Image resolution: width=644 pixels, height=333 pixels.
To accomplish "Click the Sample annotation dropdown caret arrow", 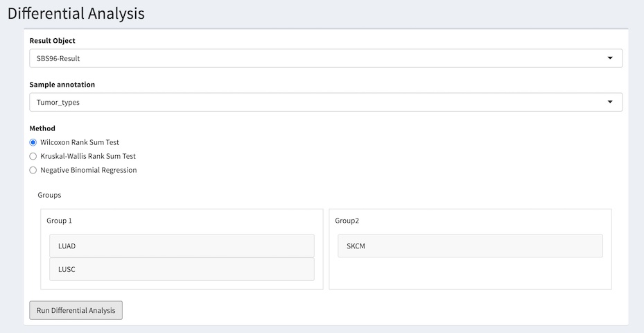I will (610, 102).
